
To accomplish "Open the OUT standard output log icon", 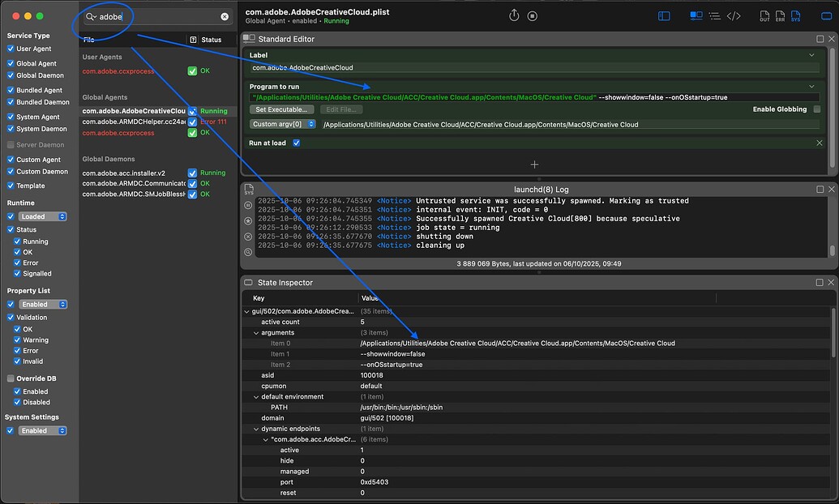I will (763, 15).
